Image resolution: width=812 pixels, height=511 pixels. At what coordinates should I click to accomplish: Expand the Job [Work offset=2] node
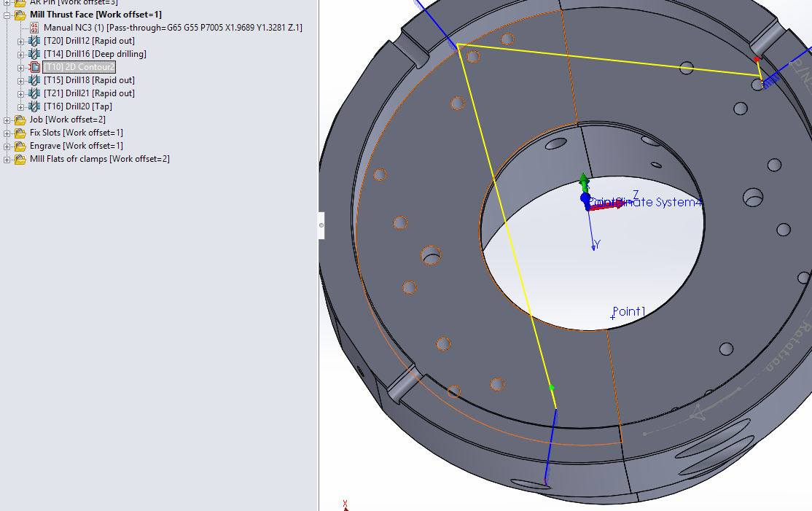6,119
